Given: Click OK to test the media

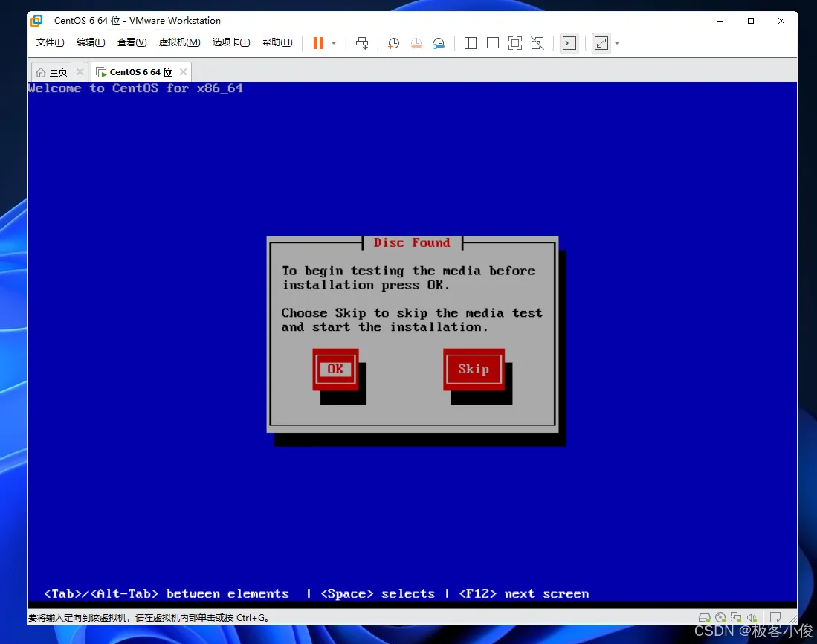Looking at the screenshot, I should point(335,369).
